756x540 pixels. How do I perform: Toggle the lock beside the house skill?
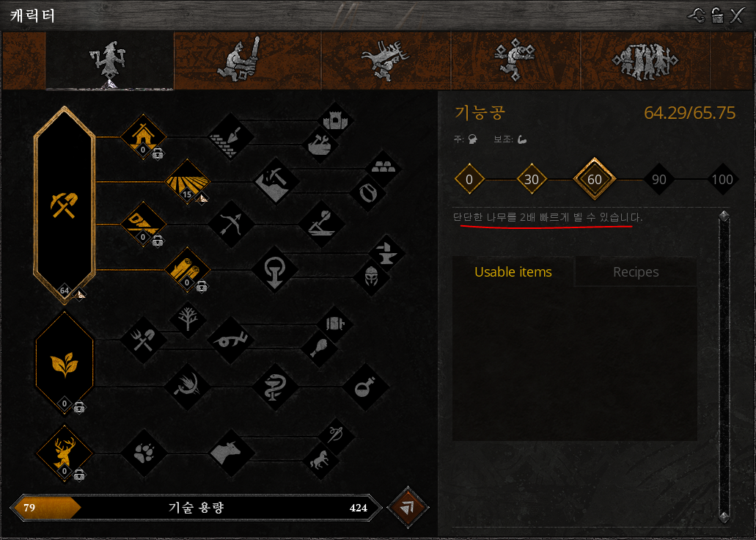(158, 154)
